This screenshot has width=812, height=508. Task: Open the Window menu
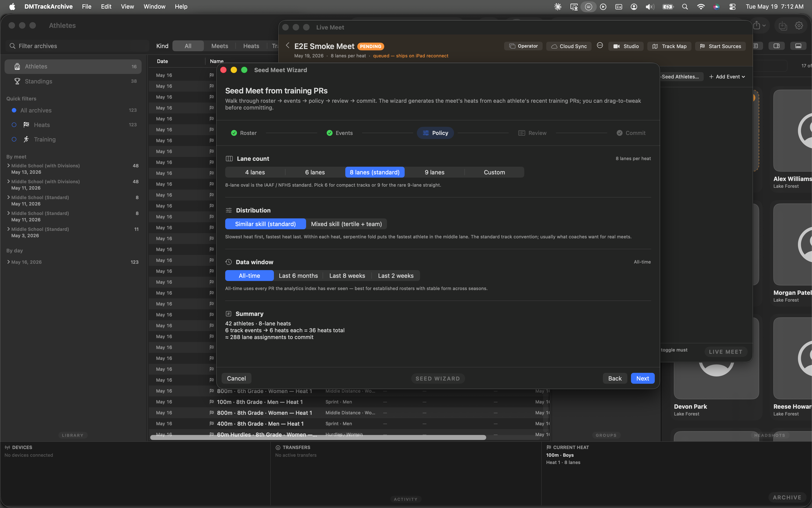pos(154,7)
